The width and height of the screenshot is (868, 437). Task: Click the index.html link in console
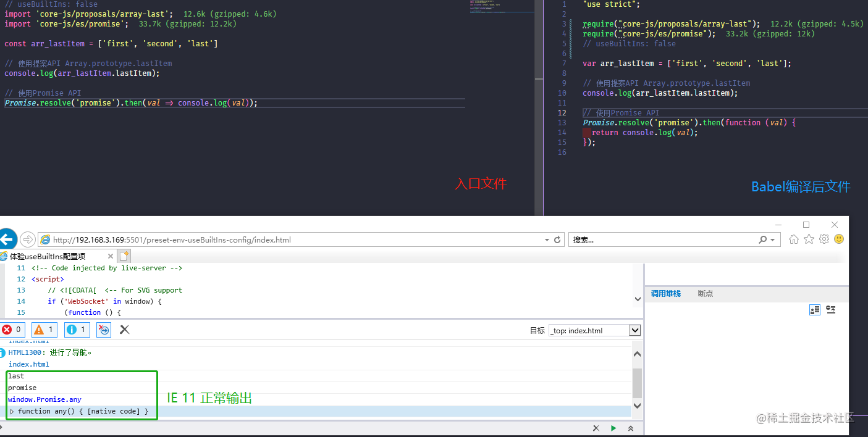(x=28, y=364)
